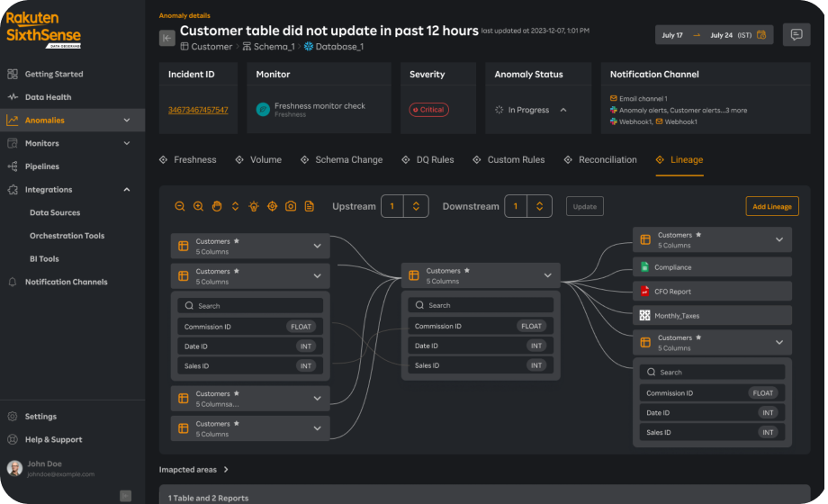
Task: Click John Doe's avatar
Action: pyautogui.click(x=14, y=468)
